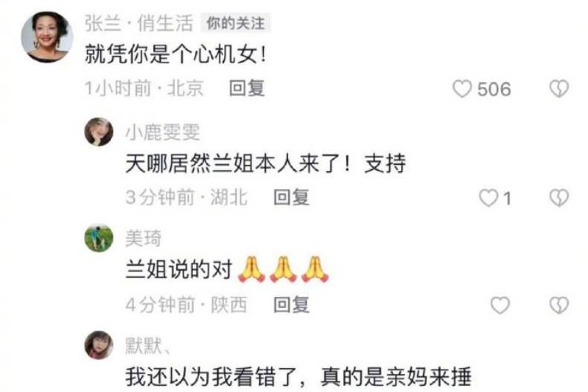The height and width of the screenshot is (392, 588).
Task: Open 默默's avatar picture
Action: (99, 345)
